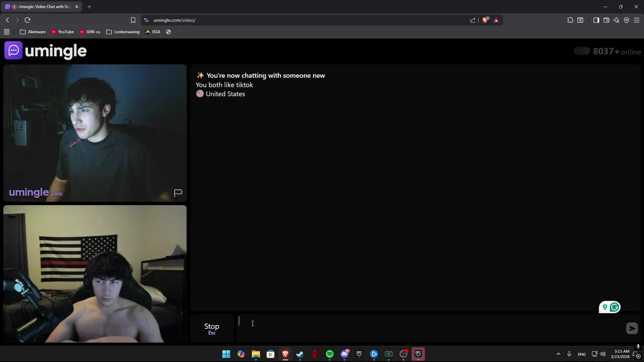Open Copilot from the taskbar
Viewport: 644px width, 362px height.
[241, 354]
